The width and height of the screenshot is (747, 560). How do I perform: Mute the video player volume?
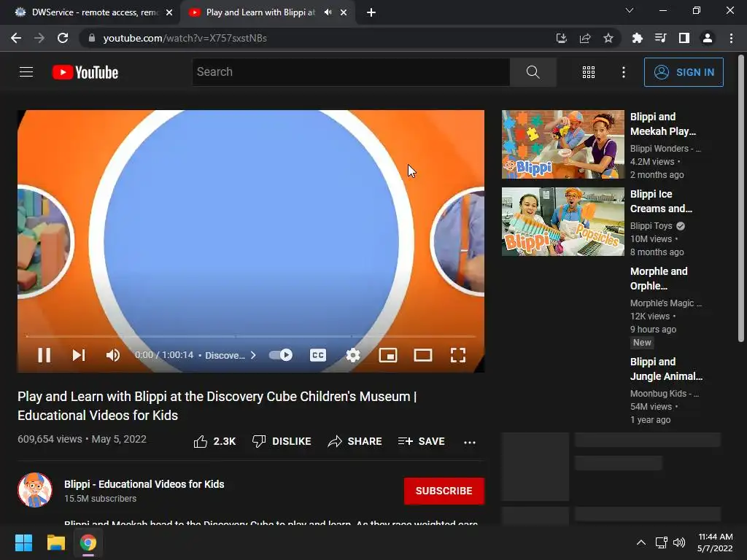point(113,355)
